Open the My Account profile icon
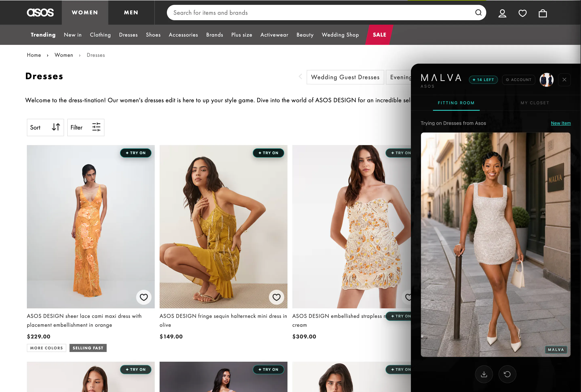This screenshot has height=392, width=581. [502, 13]
